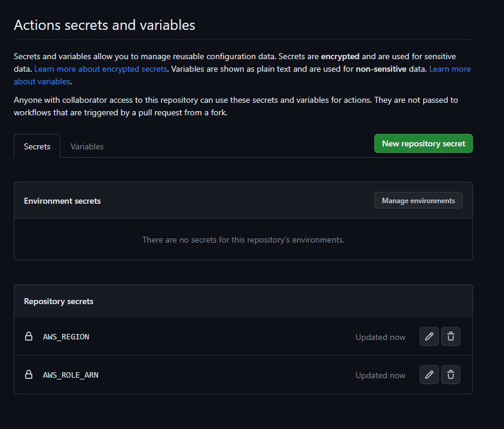Click 'Updated now' timestamp for AWS_ROLE_ARN
This screenshot has width=504, height=429.
(x=380, y=375)
